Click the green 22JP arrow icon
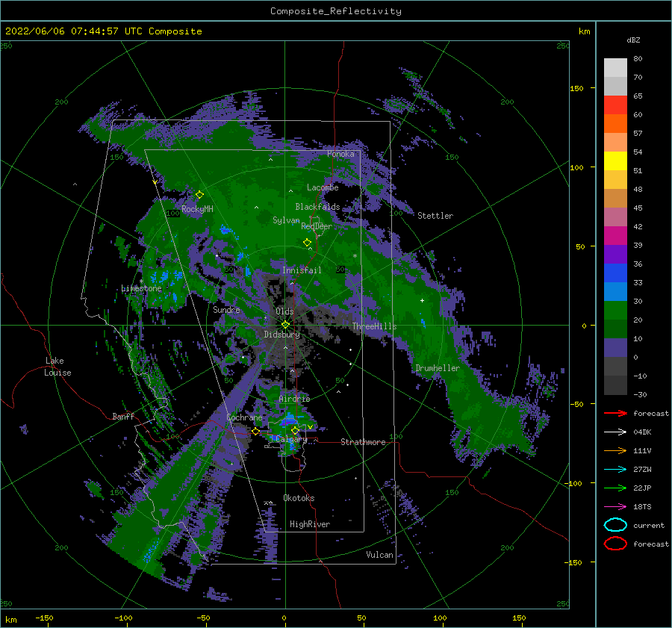 coord(615,488)
